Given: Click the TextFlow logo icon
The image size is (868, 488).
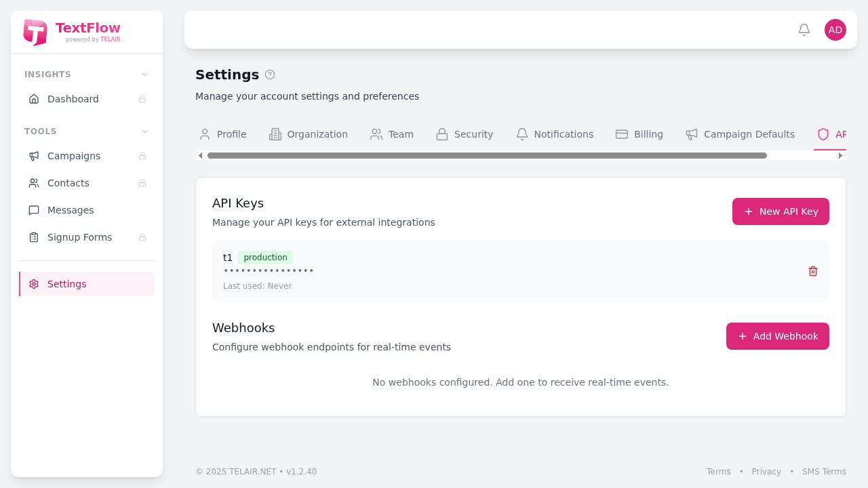Looking at the screenshot, I should coord(35,32).
